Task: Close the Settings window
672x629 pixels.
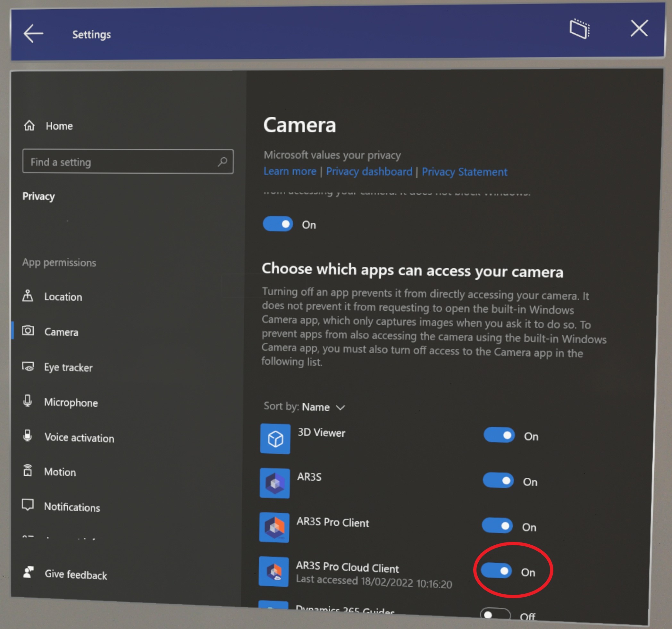Action: point(639,28)
